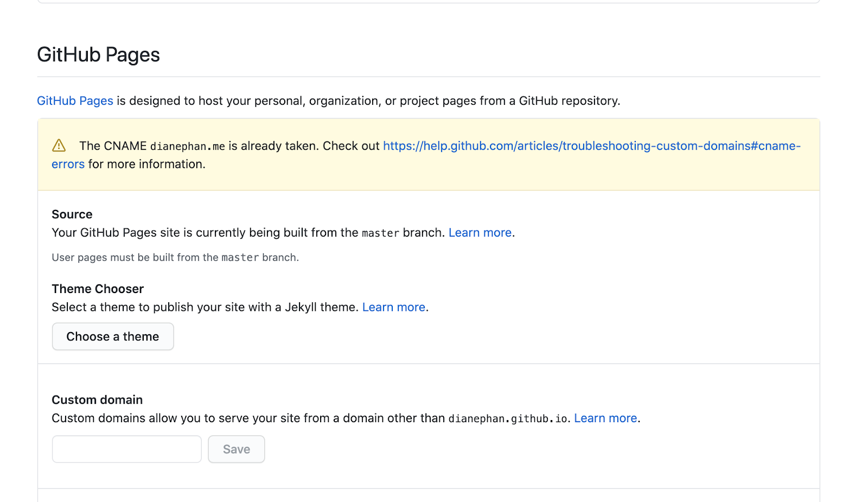
Task: Select the Theme Chooser heading text
Action: point(98,289)
